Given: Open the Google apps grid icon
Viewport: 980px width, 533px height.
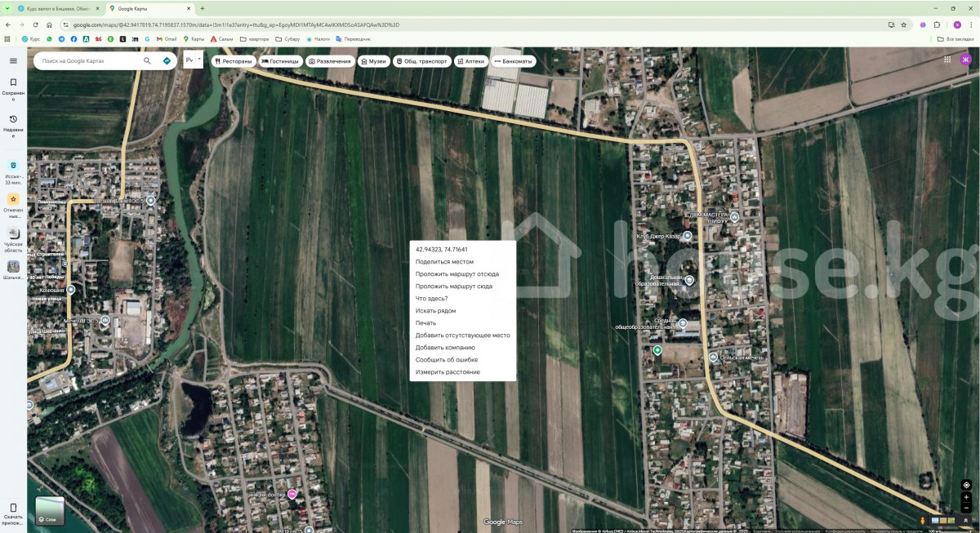Looking at the screenshot, I should click(947, 60).
